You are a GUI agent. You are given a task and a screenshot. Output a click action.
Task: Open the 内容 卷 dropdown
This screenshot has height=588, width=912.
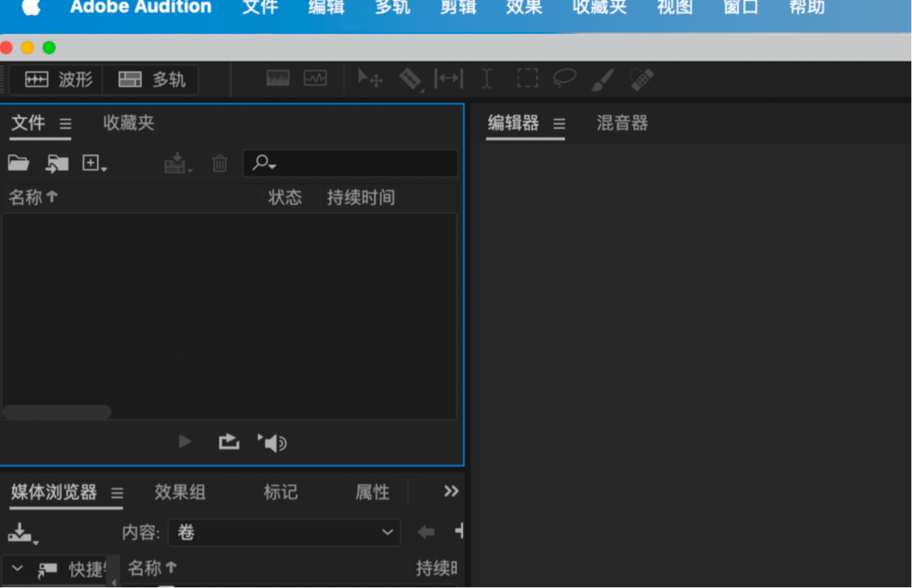pyautogui.click(x=284, y=533)
